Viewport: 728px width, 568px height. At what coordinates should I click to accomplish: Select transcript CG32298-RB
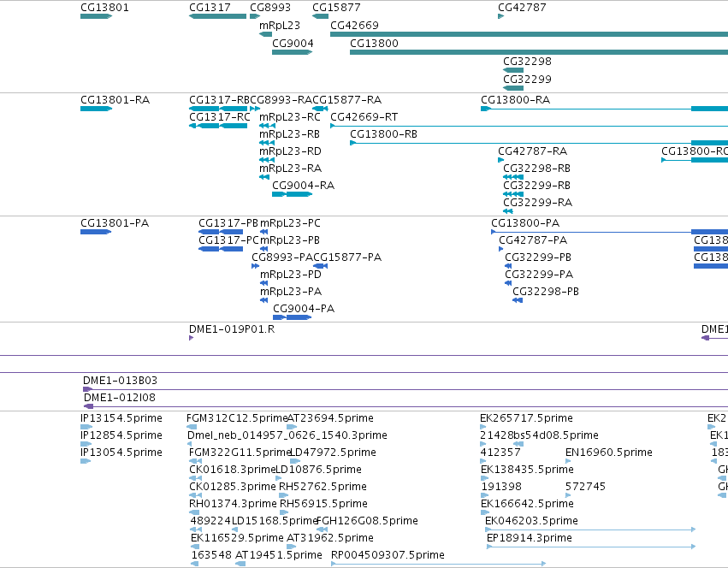(536, 169)
